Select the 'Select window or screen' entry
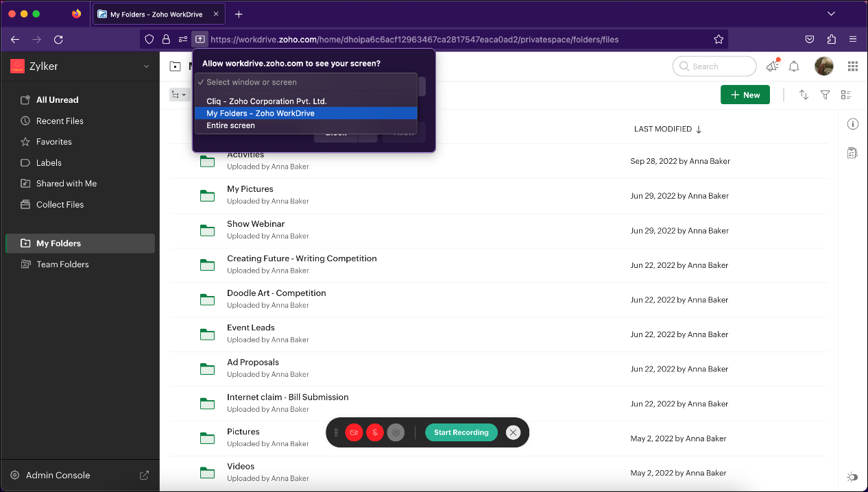Viewport: 868px width, 492px height. click(306, 82)
